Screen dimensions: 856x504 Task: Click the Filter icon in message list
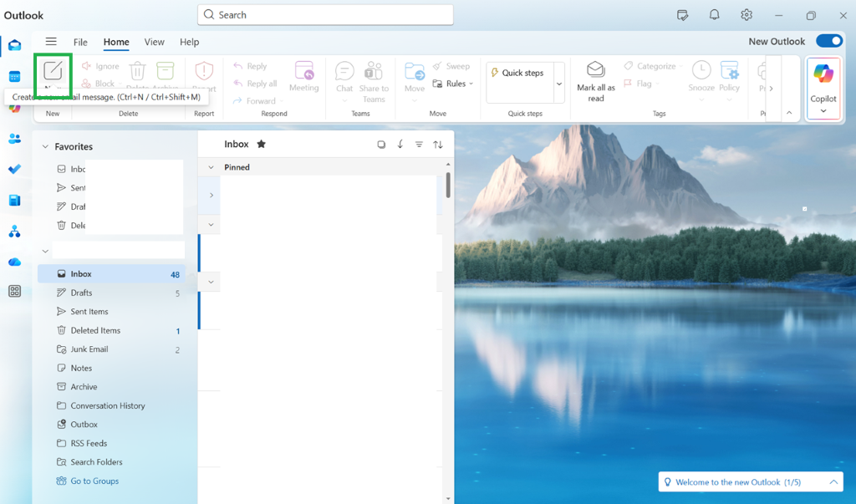419,145
